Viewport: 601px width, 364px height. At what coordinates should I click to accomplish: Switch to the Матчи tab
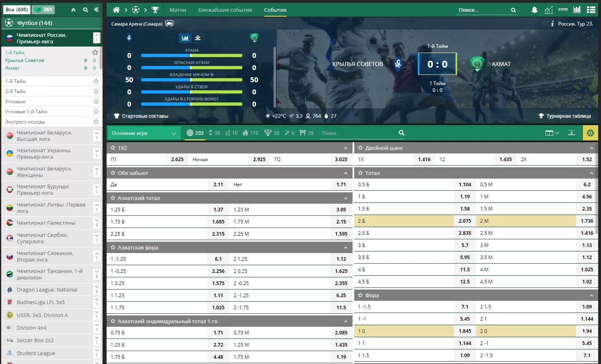(178, 10)
